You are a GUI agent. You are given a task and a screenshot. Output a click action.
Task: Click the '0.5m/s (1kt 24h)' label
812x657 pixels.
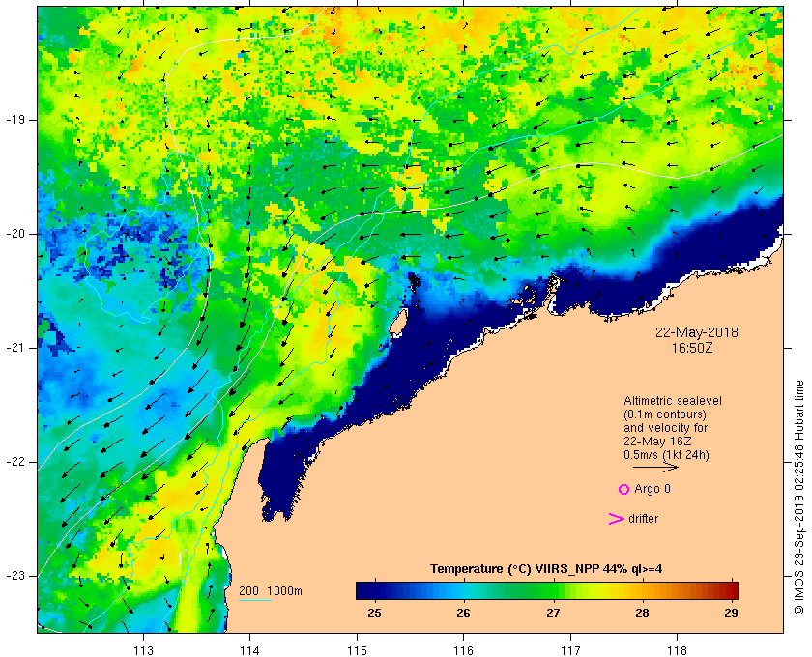click(x=666, y=455)
